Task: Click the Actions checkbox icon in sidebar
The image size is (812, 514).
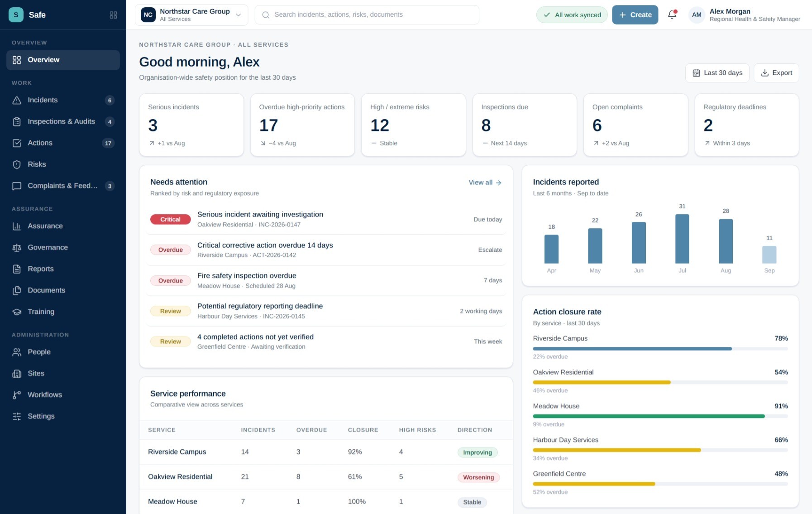Action: coord(17,143)
